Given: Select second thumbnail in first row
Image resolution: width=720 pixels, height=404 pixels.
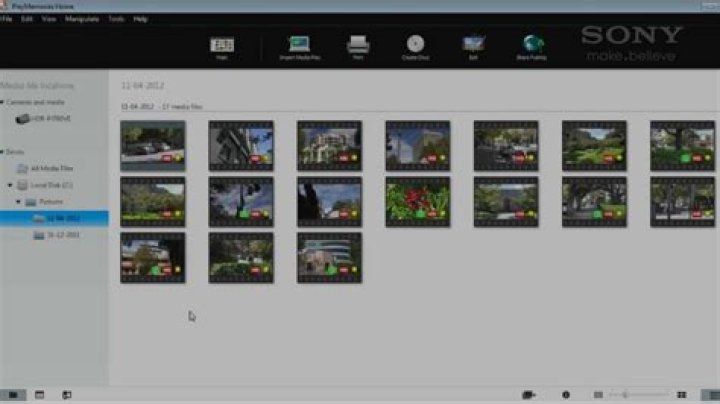Looking at the screenshot, I should 241,146.
